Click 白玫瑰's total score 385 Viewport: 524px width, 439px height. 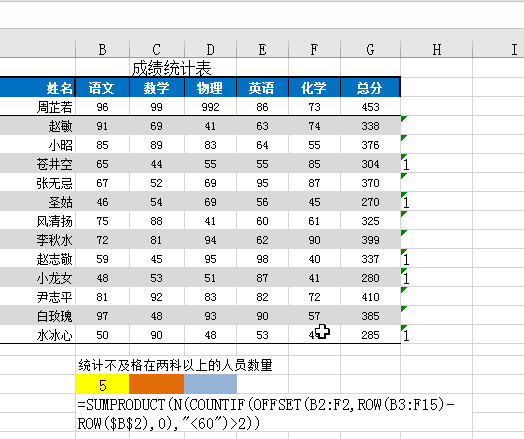[370, 316]
